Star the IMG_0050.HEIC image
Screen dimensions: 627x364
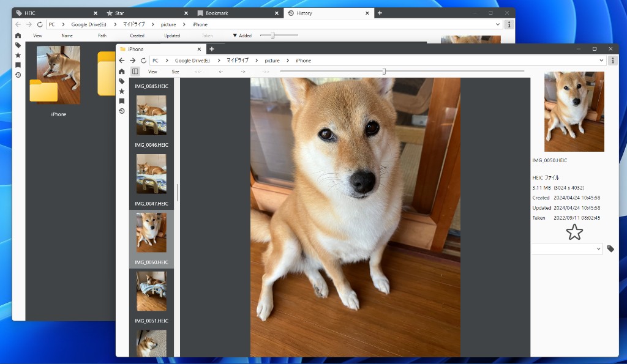click(x=574, y=232)
